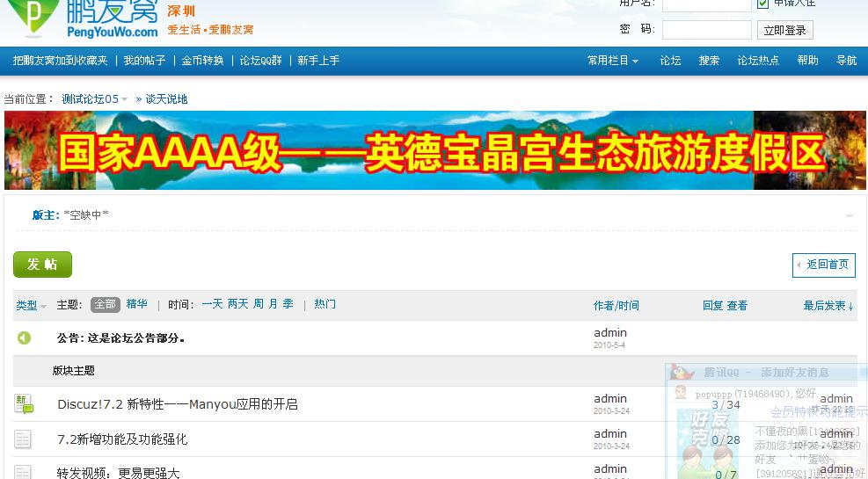The width and height of the screenshot is (868, 479).
Task: Open 论坛 in the navigation bar
Action: pos(670,61)
